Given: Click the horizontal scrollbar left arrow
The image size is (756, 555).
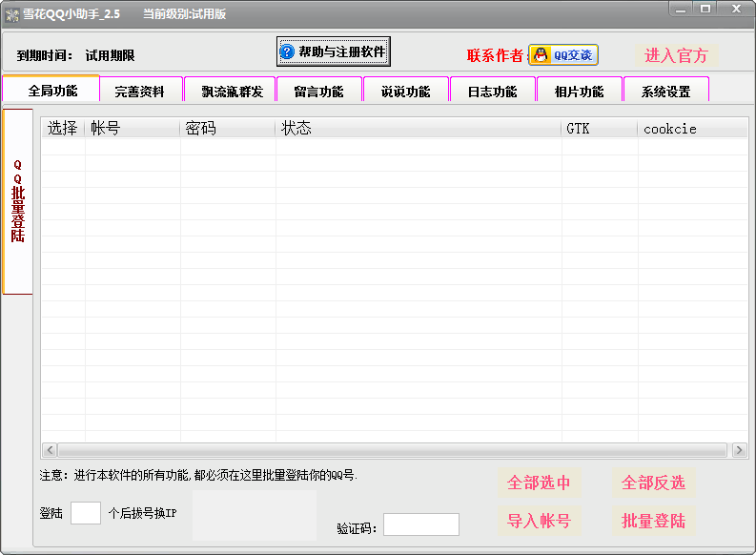Looking at the screenshot, I should [x=50, y=450].
